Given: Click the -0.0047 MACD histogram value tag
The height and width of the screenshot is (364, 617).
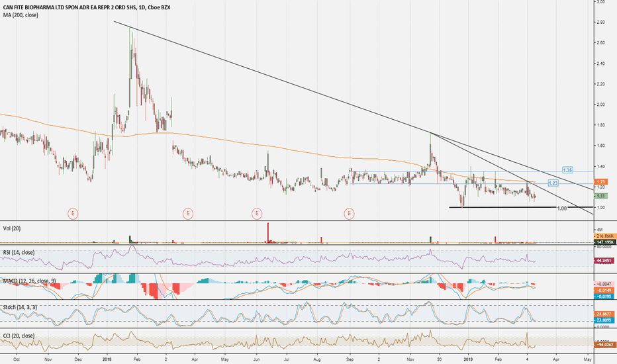Looking at the screenshot, I should 603,284.
